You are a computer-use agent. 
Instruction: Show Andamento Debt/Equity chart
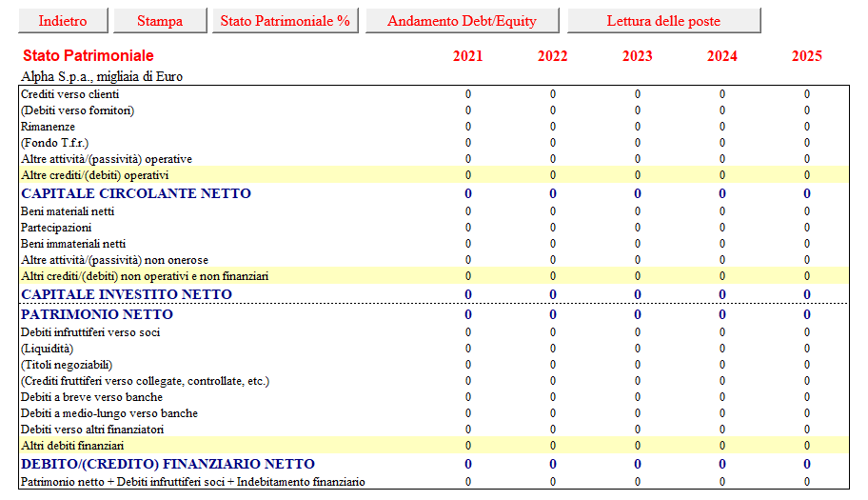point(463,21)
